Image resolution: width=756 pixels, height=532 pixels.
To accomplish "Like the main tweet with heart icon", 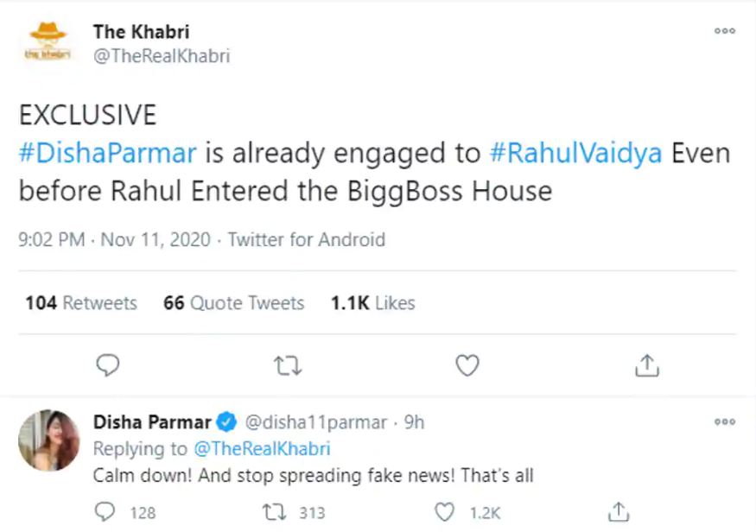I will point(467,366).
